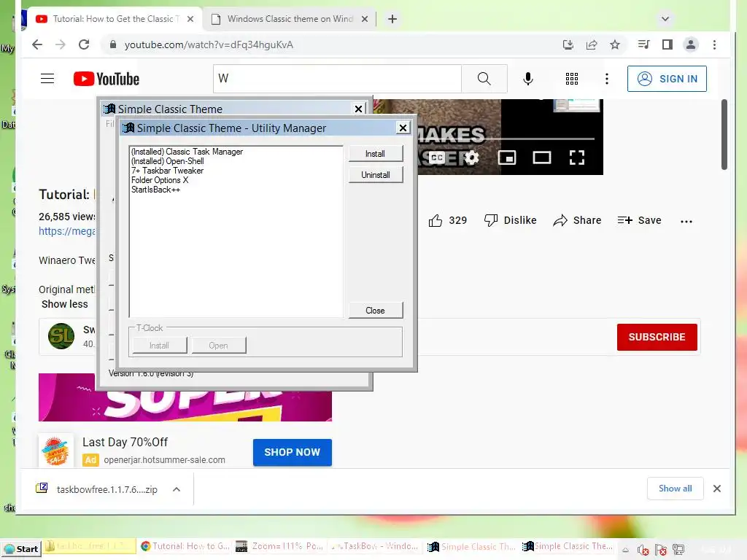Focus the YouTube search box
Screen dimensions: 747x560
coord(337,79)
